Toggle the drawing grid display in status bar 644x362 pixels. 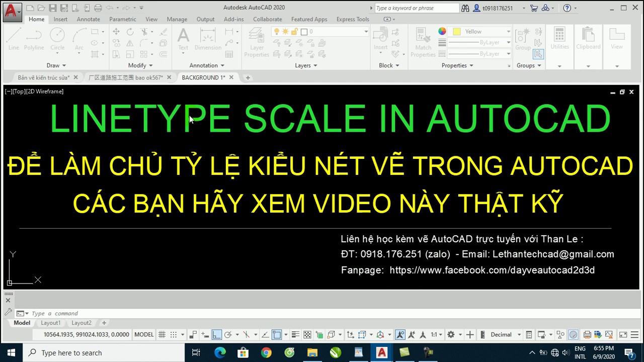(x=162, y=335)
